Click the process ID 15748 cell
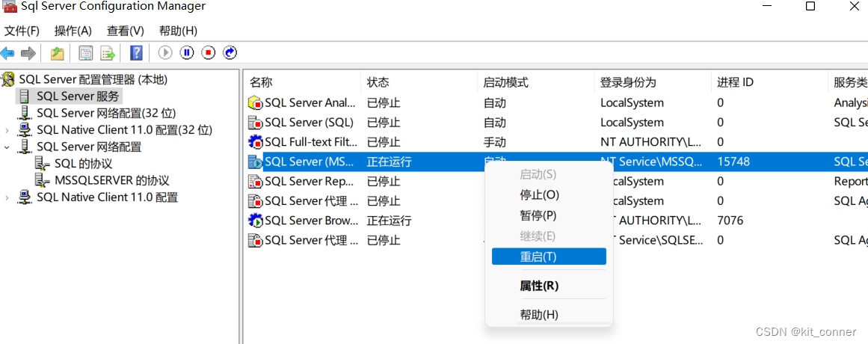The height and width of the screenshot is (344, 868). click(733, 162)
